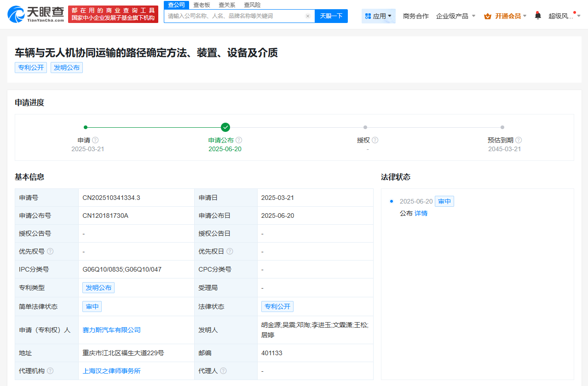Viewport: 588px width, 386px height.
Task: Click the TianYanCha logo
Action: click(36, 14)
